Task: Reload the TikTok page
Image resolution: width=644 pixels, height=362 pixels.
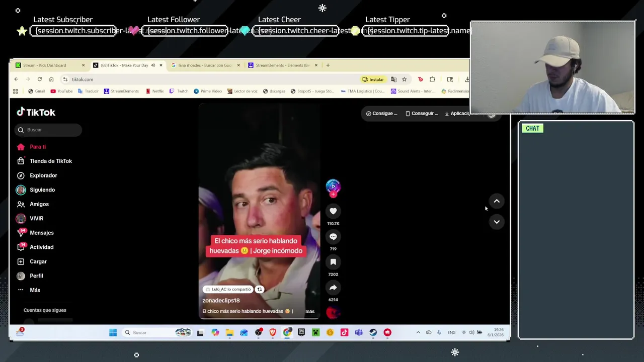Action: tap(40, 79)
